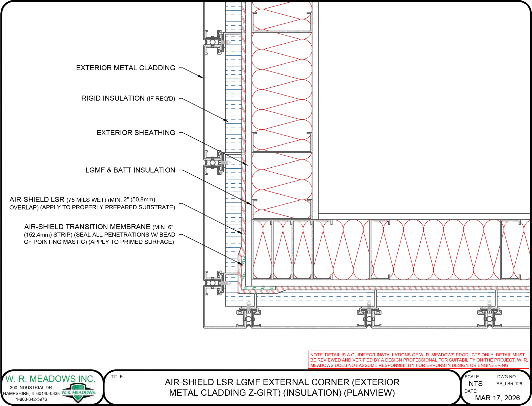Click the phone number '1-800-342-5976'
This screenshot has width=532, height=406.
click(x=31, y=399)
